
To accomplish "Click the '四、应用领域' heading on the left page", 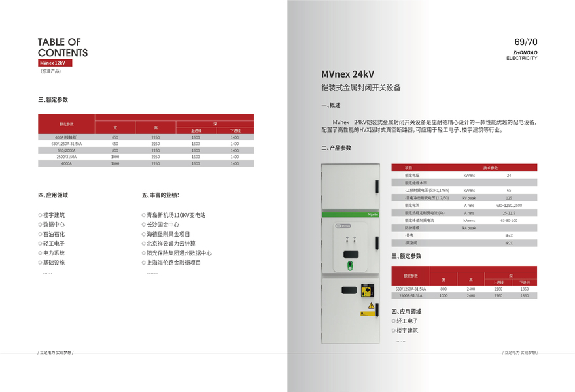I will point(53,195).
